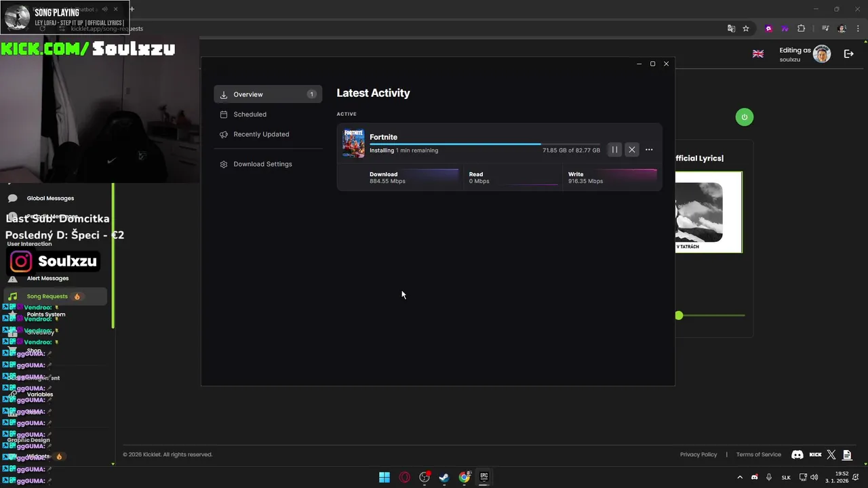
Task: Click the Download 884.55 Mbps stat
Action: point(387,178)
